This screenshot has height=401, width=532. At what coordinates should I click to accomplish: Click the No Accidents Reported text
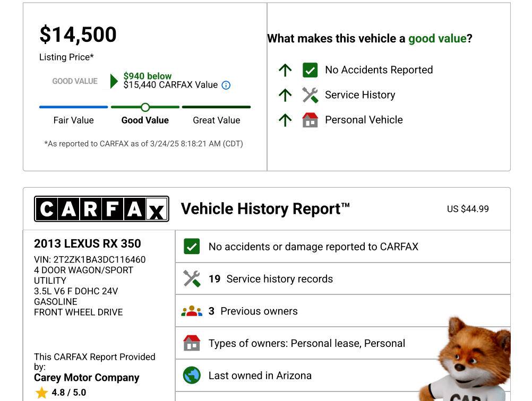(x=379, y=70)
